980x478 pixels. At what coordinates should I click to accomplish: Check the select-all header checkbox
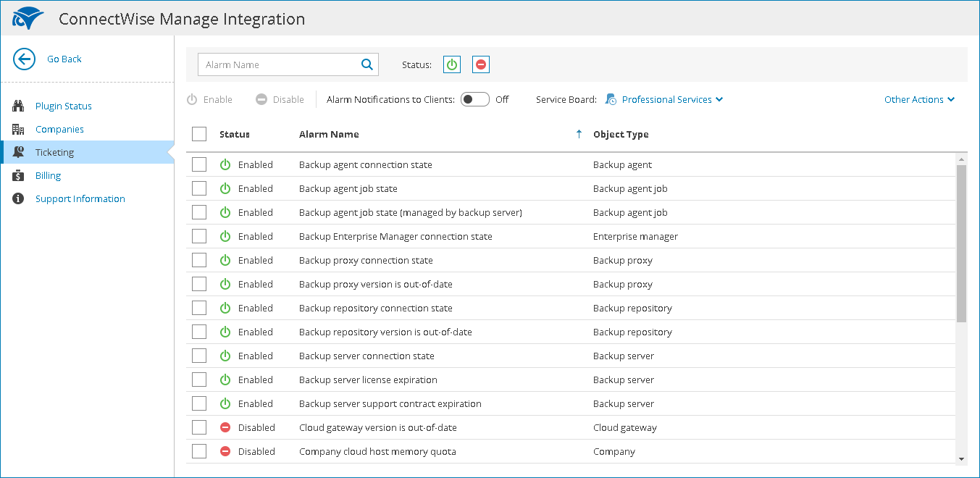coord(199,134)
